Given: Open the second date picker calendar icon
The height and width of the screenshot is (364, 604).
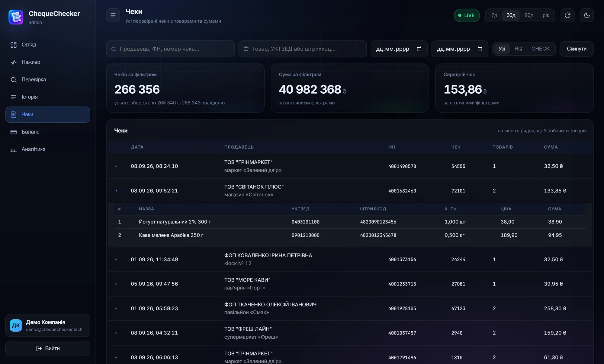Looking at the screenshot, I should (x=480, y=49).
